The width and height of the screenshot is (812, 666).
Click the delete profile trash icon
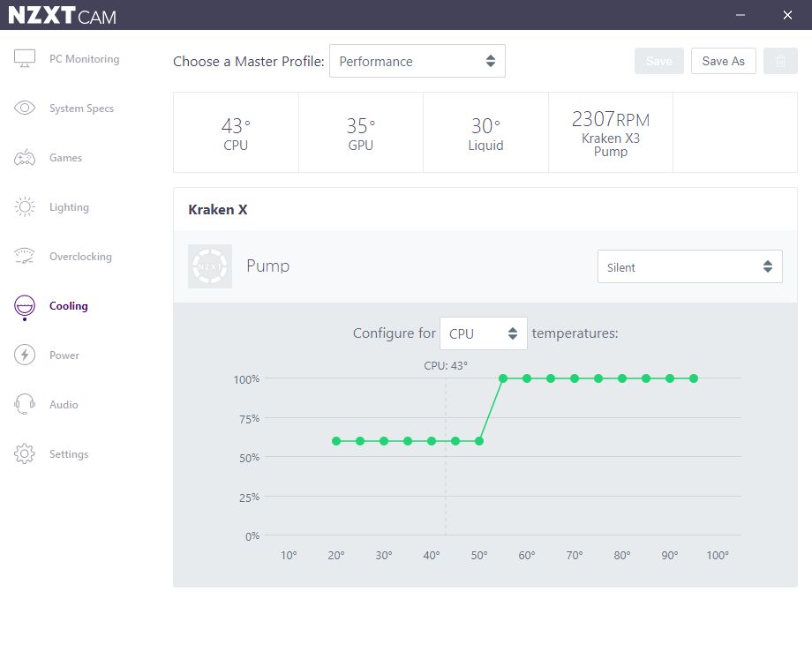point(780,61)
